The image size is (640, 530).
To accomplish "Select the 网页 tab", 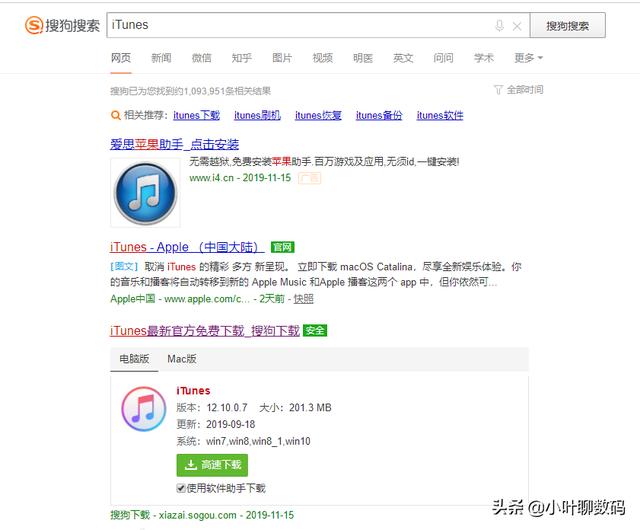I will tap(121, 58).
